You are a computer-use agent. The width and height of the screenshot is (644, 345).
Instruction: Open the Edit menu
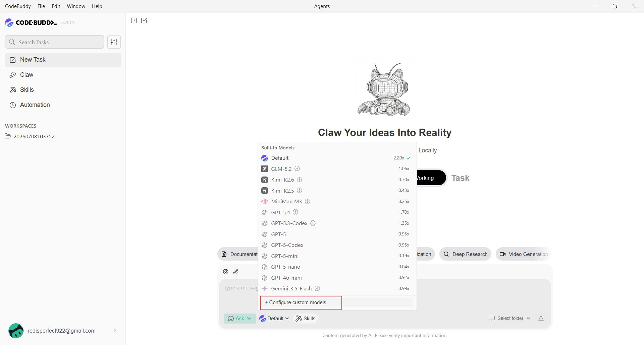click(x=56, y=6)
